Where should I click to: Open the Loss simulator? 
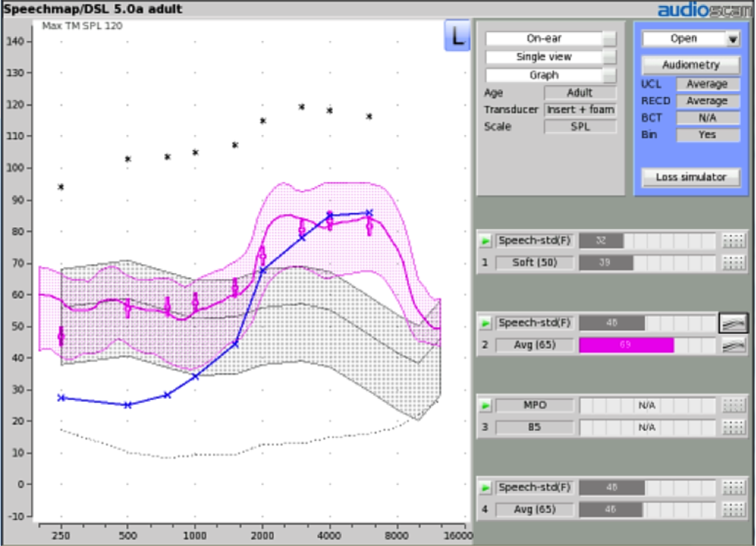pyautogui.click(x=691, y=177)
